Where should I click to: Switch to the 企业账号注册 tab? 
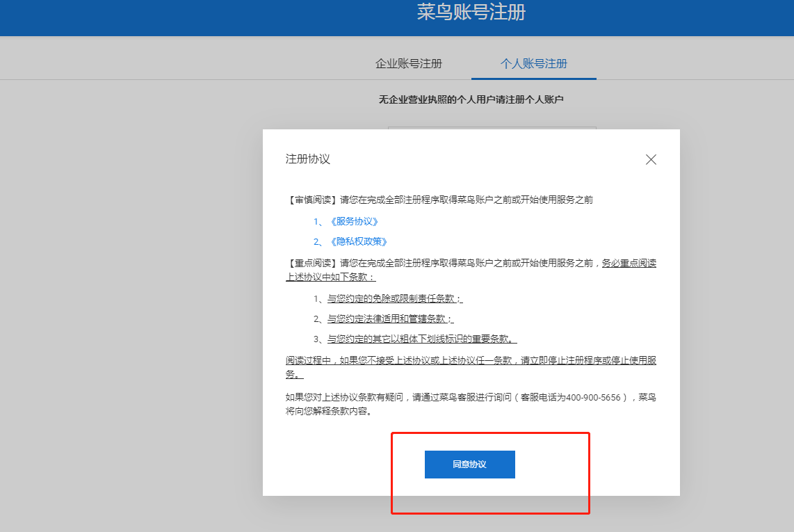[409, 63]
